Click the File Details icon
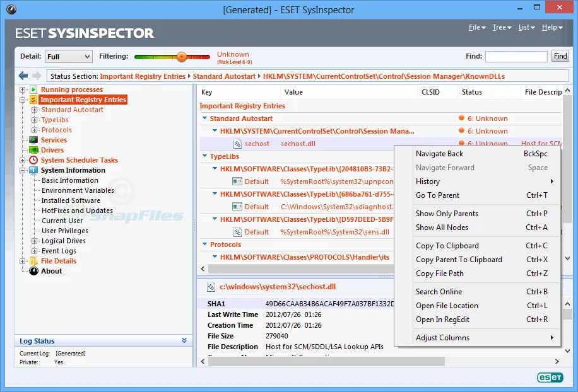 33,261
